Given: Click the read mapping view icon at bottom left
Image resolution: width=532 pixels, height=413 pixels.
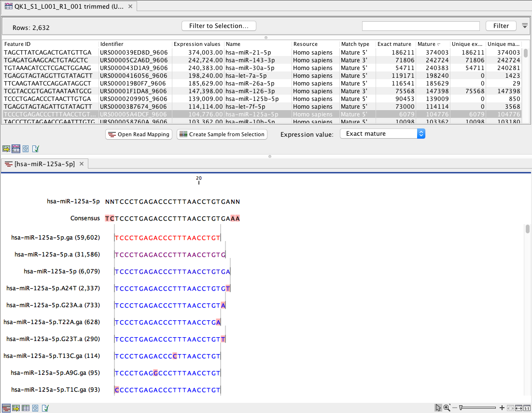Looking at the screenshot, I should 6,408.
